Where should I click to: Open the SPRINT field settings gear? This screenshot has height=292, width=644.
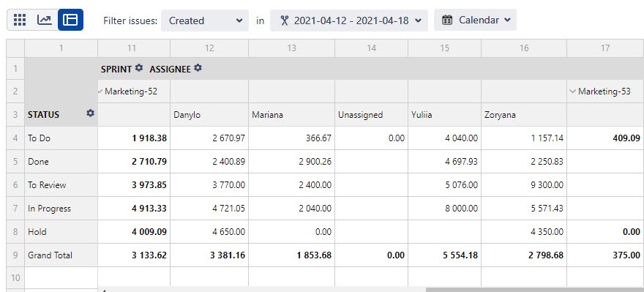tap(139, 68)
